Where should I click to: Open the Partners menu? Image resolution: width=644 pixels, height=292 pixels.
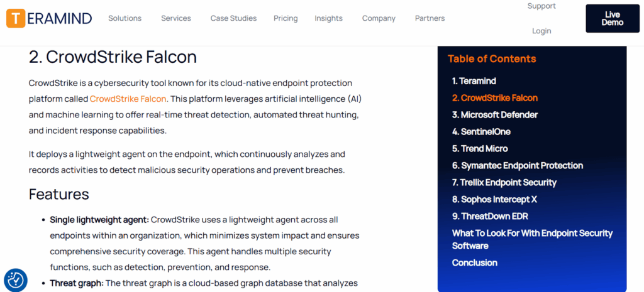click(x=430, y=18)
